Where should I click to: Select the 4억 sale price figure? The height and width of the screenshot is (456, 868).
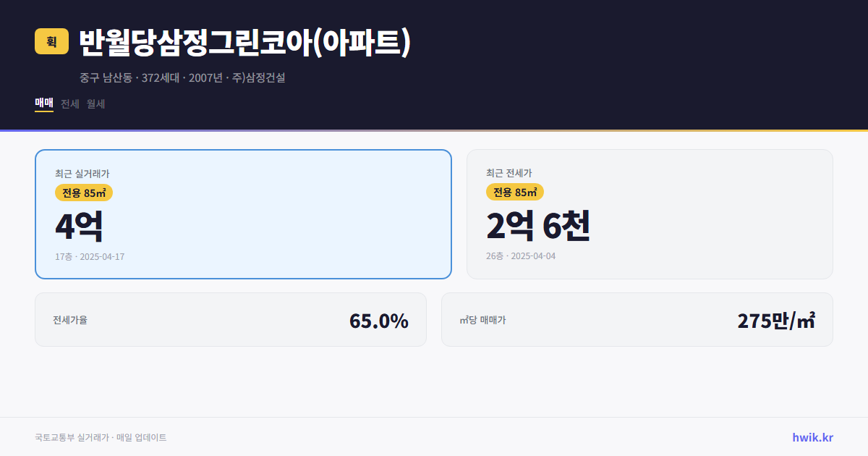tap(80, 225)
